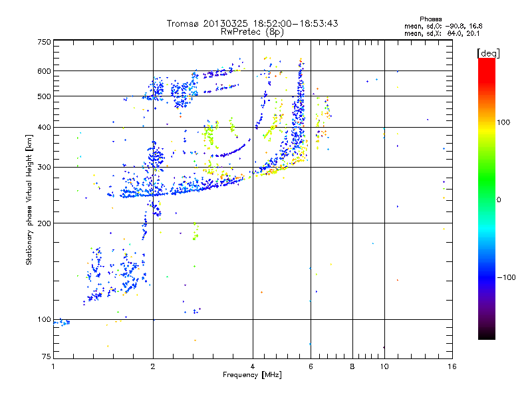Click the y-axis tick label '750'
The width and height of the screenshot is (532, 399).
[44, 42]
